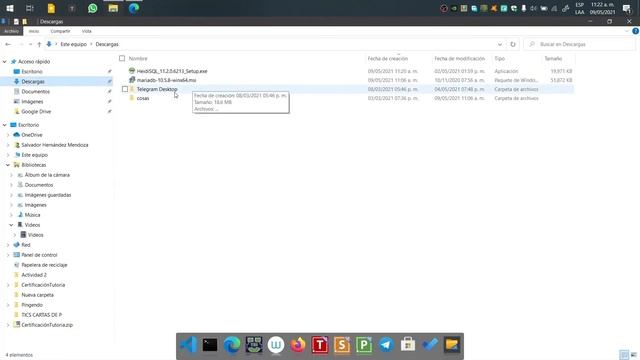Launch Firefox from the dock
Image resolution: width=640 pixels, height=360 pixels.
pos(298,345)
